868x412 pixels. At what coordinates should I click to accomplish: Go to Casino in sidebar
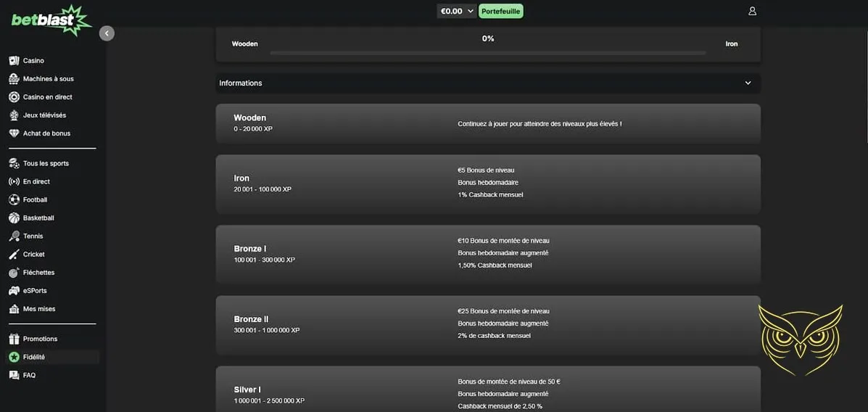click(33, 60)
